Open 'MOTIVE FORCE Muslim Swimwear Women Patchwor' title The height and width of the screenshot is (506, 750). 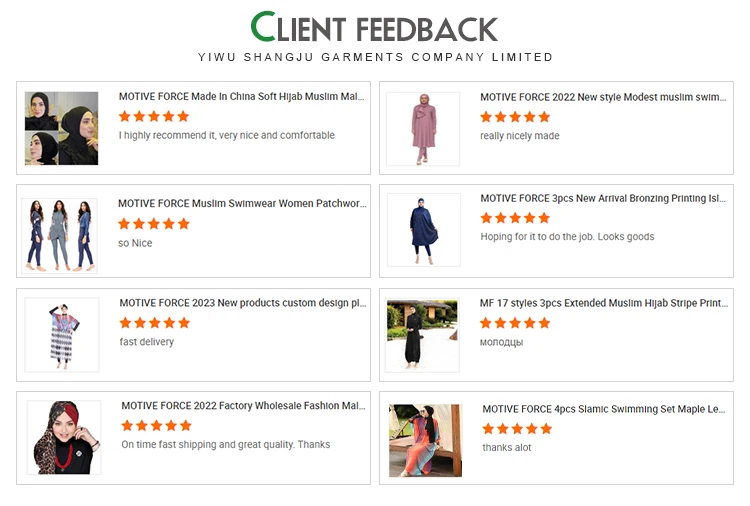(x=243, y=203)
